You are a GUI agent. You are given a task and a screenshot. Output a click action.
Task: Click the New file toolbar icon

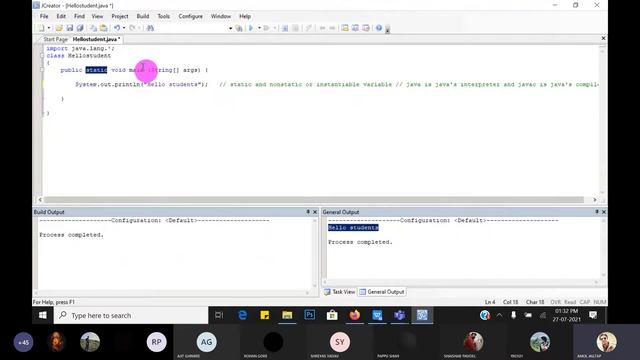click(41, 28)
